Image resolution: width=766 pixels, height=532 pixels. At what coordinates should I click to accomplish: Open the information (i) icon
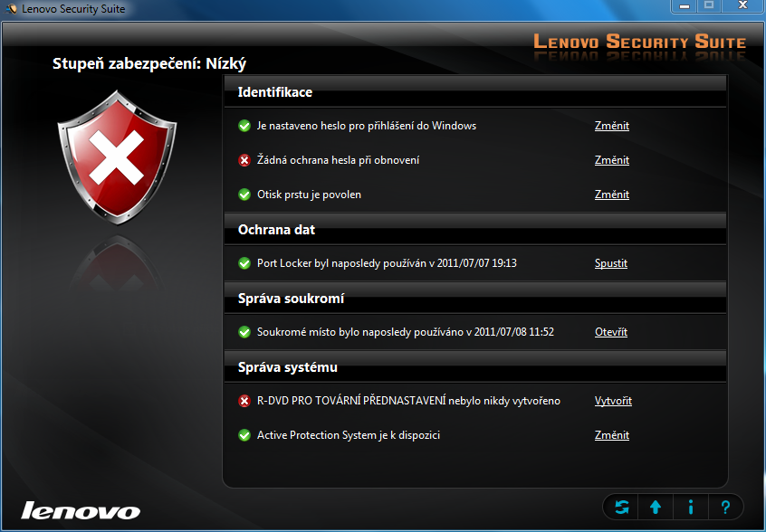pos(691,507)
